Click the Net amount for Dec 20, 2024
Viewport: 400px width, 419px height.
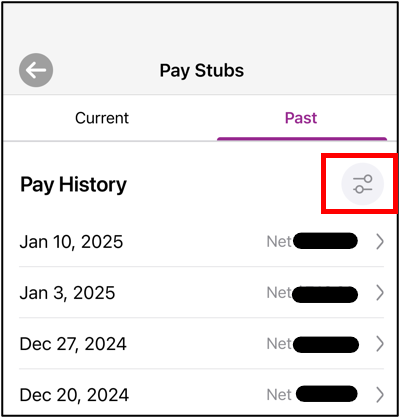point(327,394)
